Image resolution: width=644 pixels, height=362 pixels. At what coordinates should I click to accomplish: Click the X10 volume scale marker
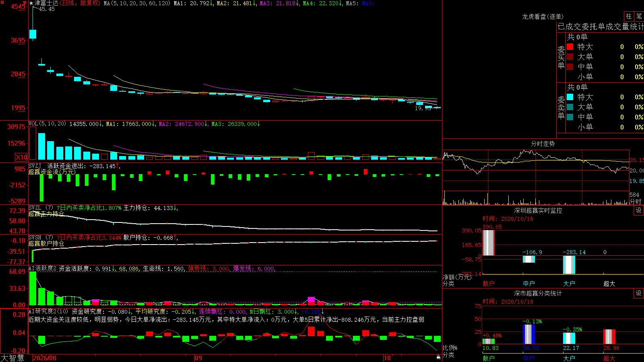click(21, 157)
